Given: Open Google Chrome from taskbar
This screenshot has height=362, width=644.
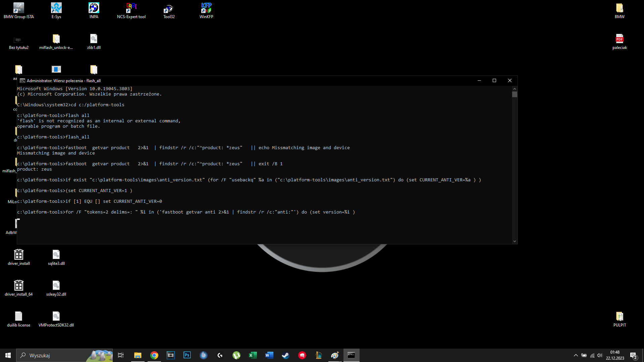Looking at the screenshot, I should [x=154, y=355].
